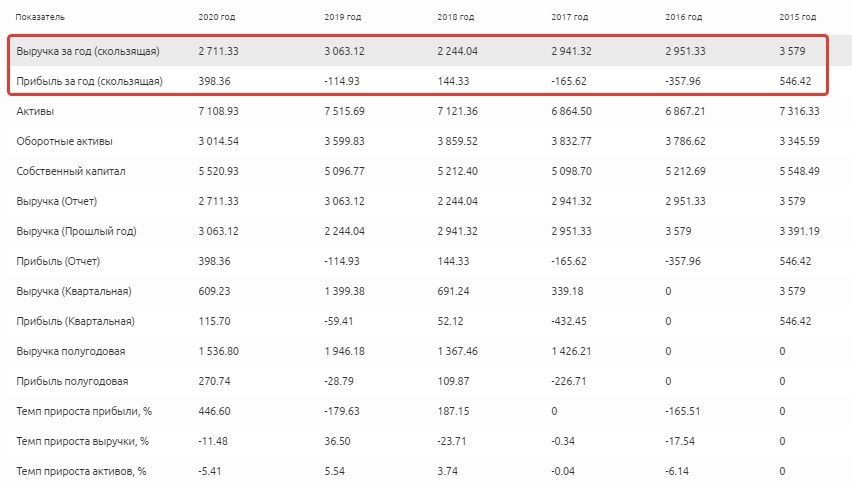This screenshot has width=852, height=487.
Task: Click the 'Выручка (Прошлый год)' row label
Action: 76,231
